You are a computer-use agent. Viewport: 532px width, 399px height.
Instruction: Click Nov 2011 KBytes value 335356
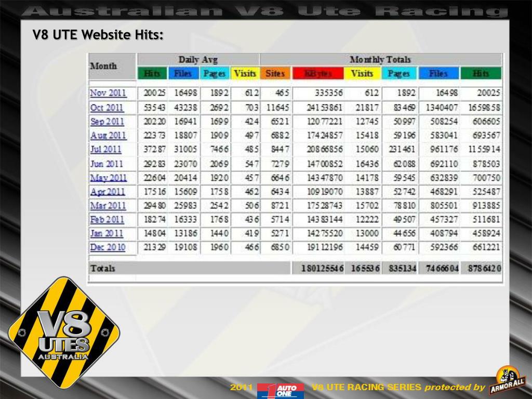329,93
